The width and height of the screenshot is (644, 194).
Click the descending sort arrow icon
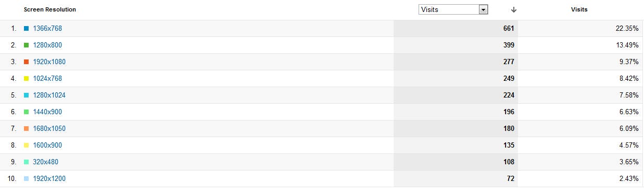click(514, 9)
